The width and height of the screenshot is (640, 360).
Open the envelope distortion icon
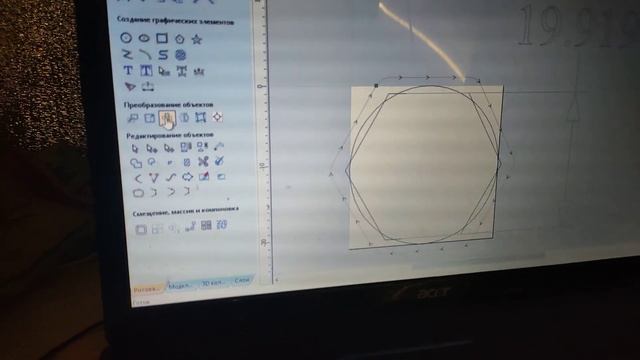click(200, 118)
